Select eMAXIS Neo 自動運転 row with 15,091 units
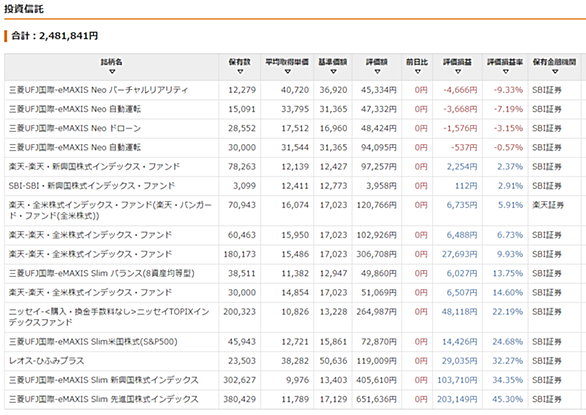 click(x=75, y=109)
